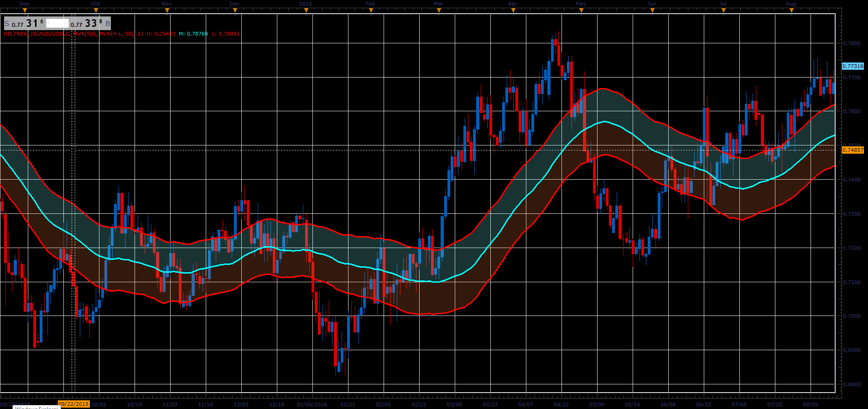This screenshot has width=868, height=409.
Task: Click the 0.7800 price axis label
Action: point(852,43)
